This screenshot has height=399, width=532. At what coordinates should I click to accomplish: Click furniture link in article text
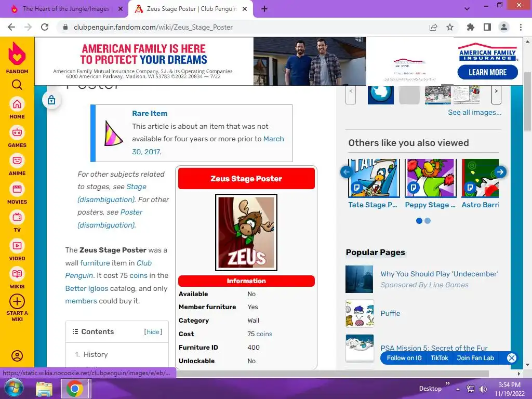95,263
